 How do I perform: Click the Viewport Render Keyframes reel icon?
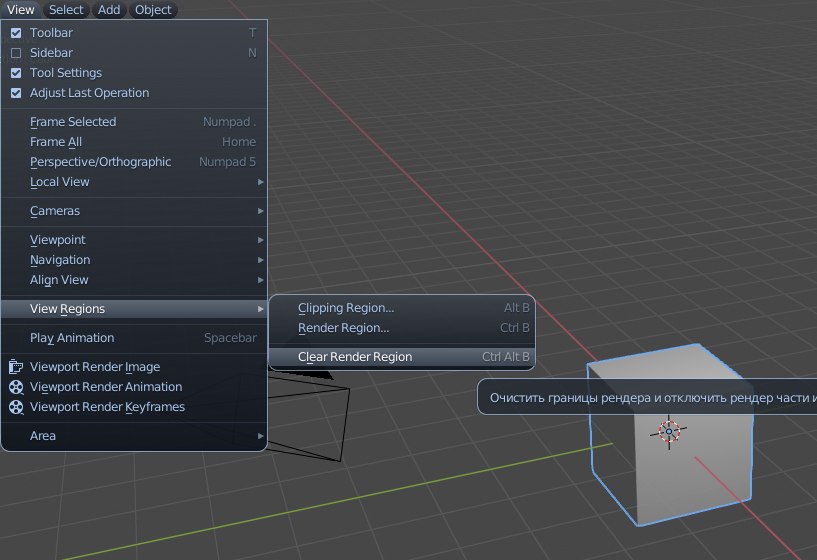pos(16,407)
